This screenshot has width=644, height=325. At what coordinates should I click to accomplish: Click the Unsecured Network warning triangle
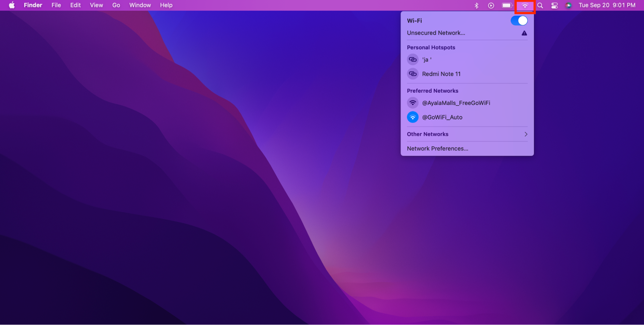click(524, 33)
